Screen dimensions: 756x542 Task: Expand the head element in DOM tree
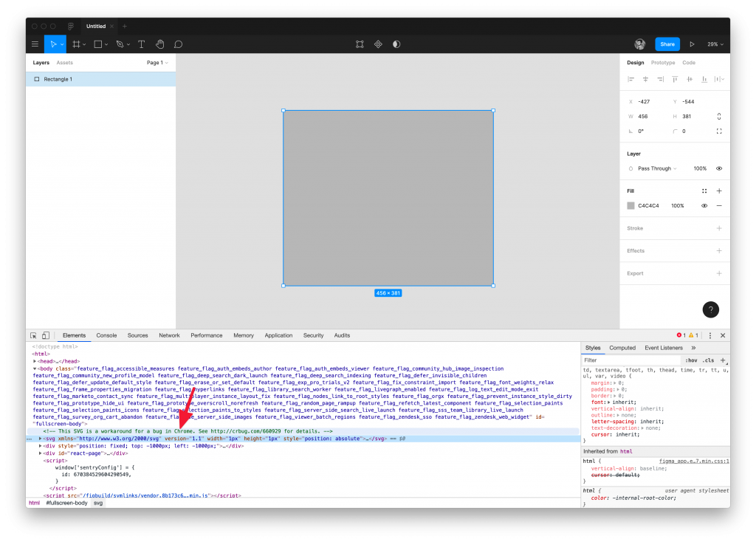(34, 361)
